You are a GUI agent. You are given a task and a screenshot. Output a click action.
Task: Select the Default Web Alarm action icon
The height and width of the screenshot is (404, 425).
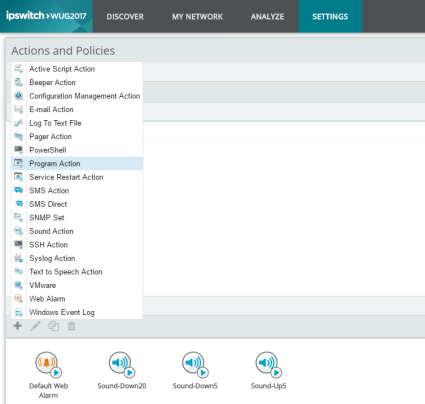[x=48, y=364]
